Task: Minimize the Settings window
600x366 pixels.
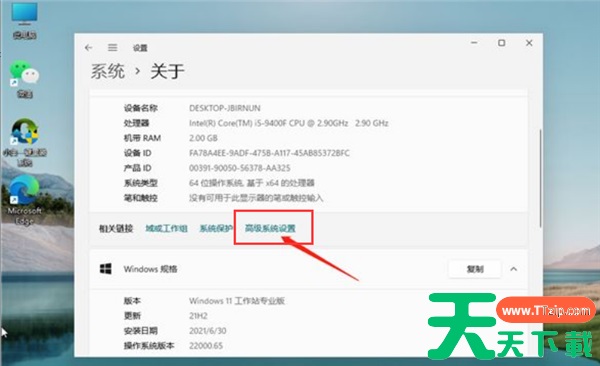Action: pyautogui.click(x=474, y=43)
